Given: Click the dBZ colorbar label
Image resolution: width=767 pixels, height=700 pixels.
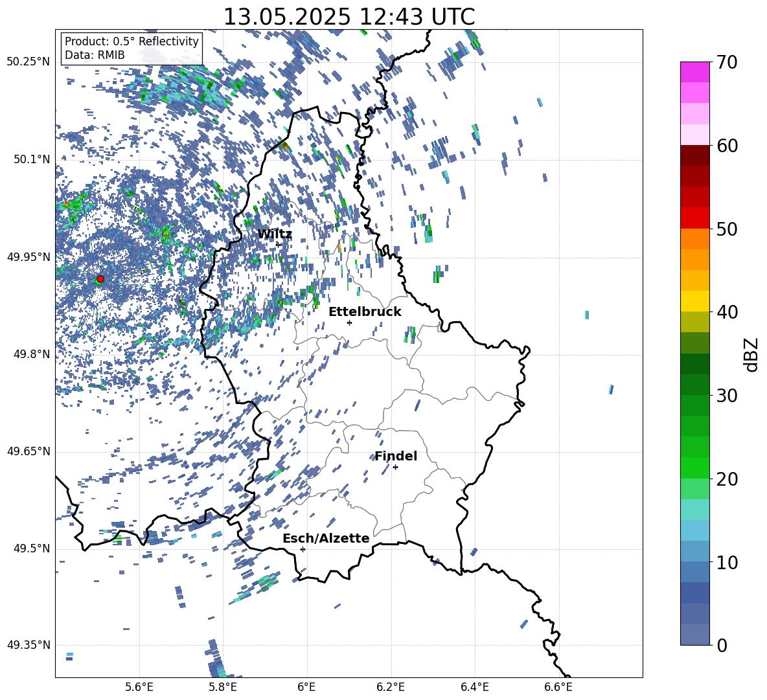Looking at the screenshot, I should pos(752,354).
